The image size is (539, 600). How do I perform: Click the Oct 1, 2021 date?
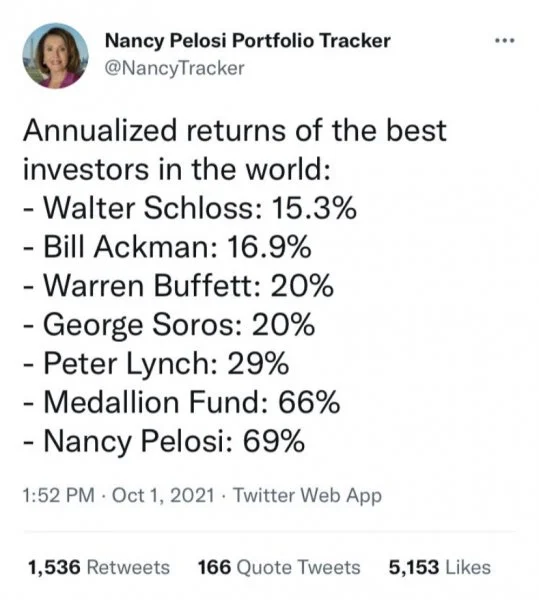[x=163, y=495]
